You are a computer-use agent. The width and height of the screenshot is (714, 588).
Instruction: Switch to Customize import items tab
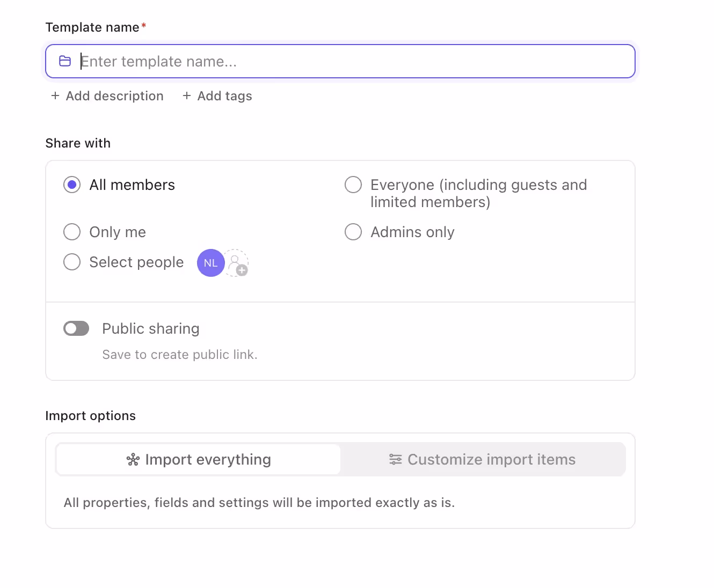(483, 460)
